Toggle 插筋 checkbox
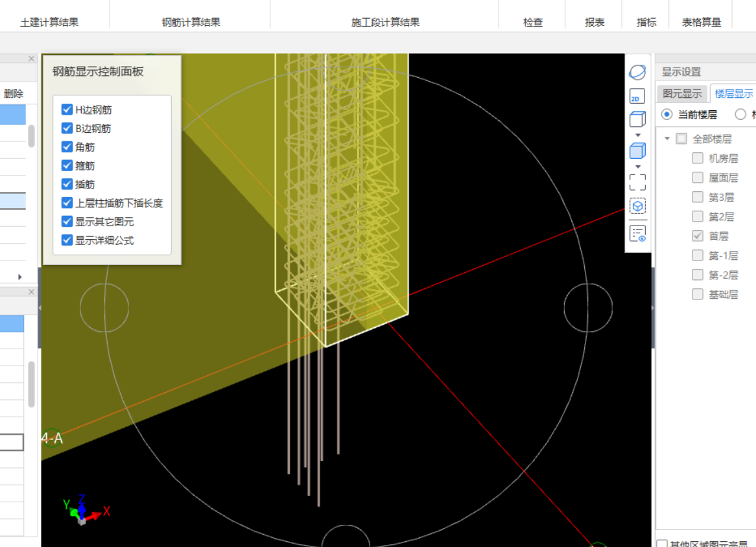This screenshot has height=547, width=756. tap(67, 184)
